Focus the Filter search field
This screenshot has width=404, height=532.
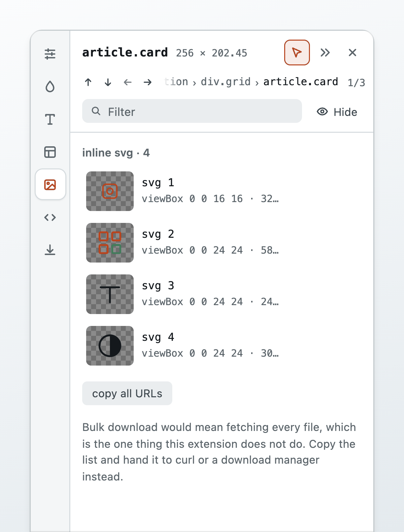[192, 111]
